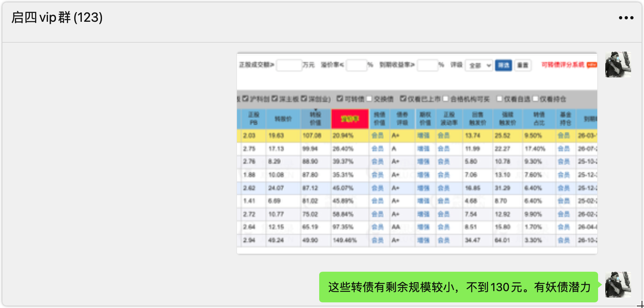Open the red 可转债评分系统 link
The height and width of the screenshot is (308, 644).
point(563,65)
